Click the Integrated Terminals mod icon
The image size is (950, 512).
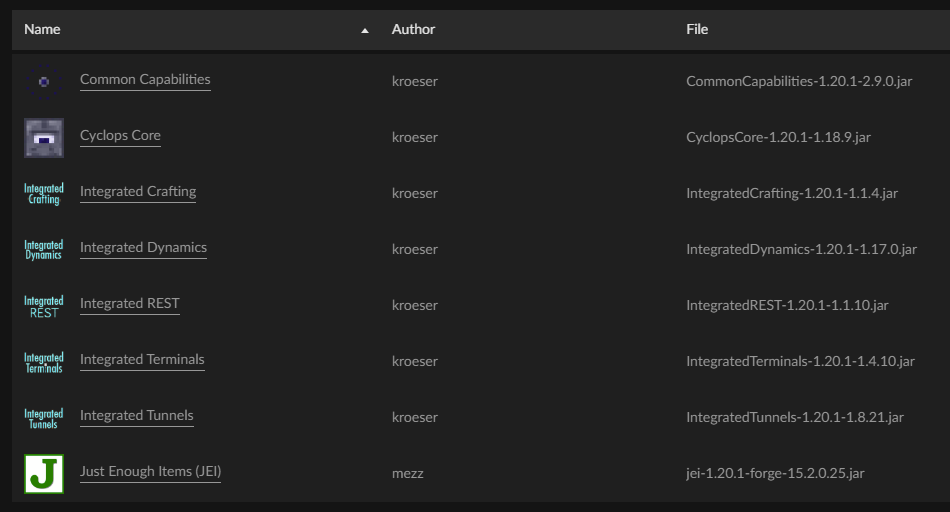point(43,361)
